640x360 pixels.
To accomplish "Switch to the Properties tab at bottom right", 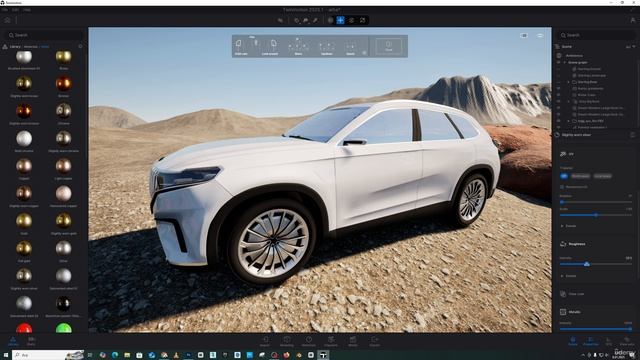I will click(x=591, y=341).
